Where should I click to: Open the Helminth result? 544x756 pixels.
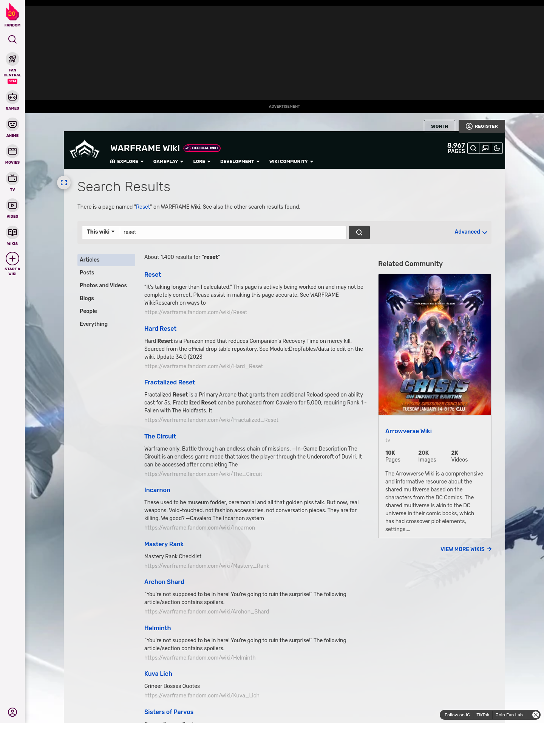coord(158,628)
